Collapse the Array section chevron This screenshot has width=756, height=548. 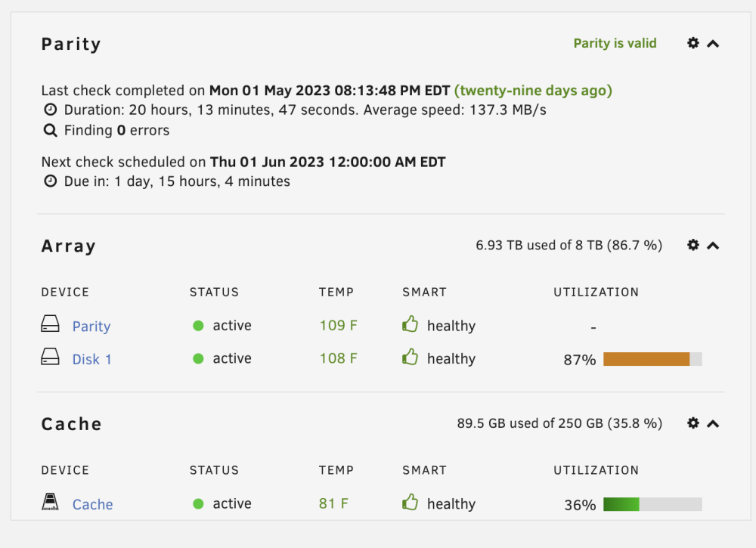click(713, 246)
